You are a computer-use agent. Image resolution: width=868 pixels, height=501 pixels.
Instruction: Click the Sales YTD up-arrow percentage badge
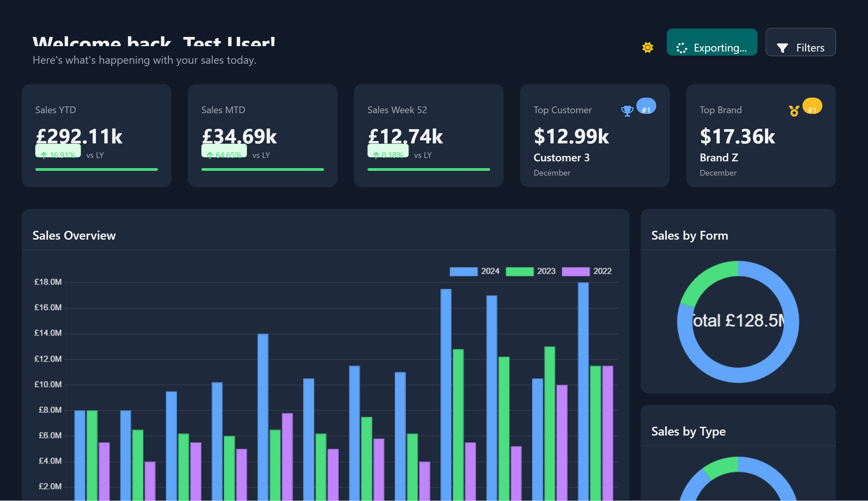[x=58, y=152]
